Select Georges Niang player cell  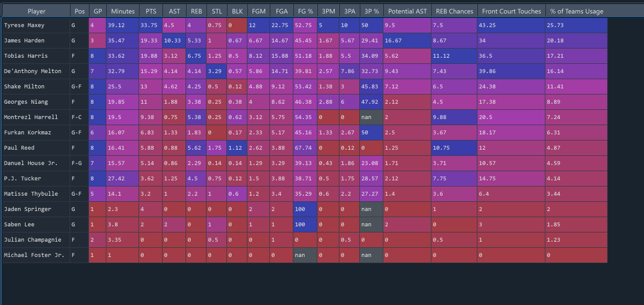[x=36, y=102]
